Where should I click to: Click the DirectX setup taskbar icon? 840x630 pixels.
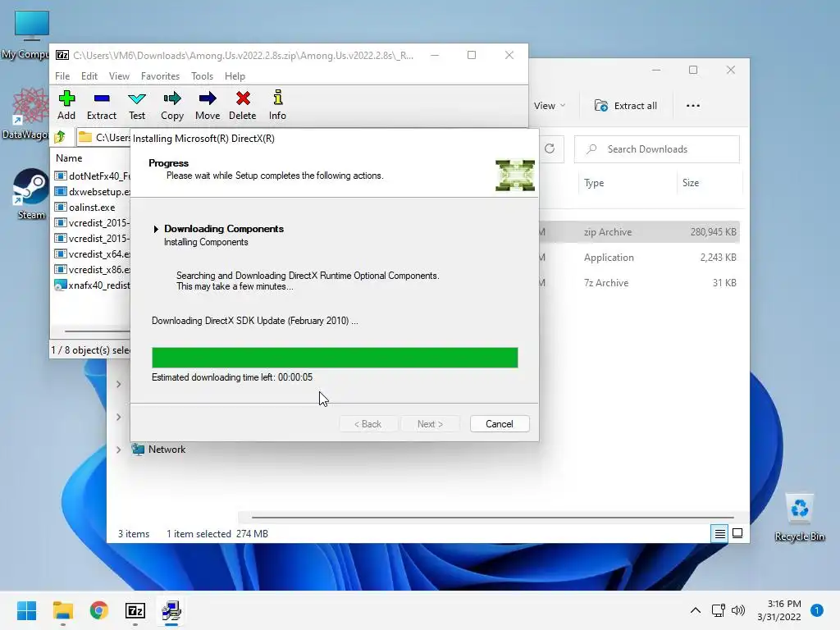tap(171, 610)
